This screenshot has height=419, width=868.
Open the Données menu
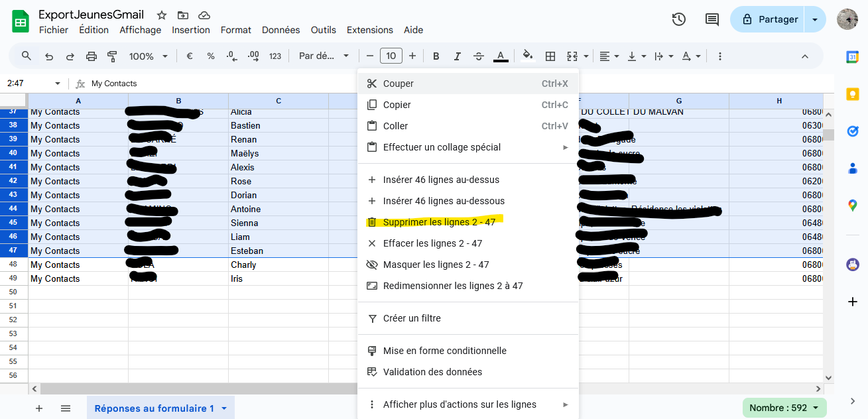(280, 30)
